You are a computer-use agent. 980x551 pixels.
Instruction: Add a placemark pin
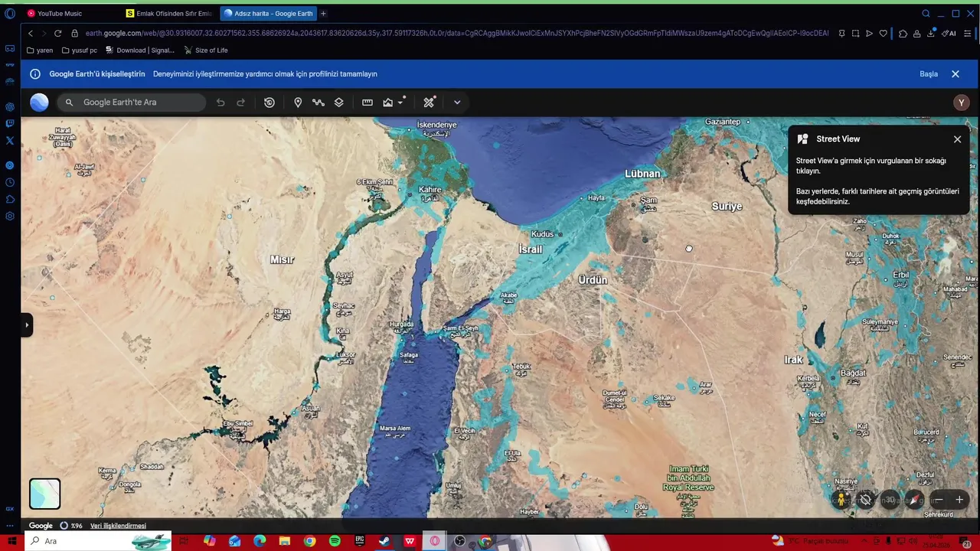click(x=298, y=103)
